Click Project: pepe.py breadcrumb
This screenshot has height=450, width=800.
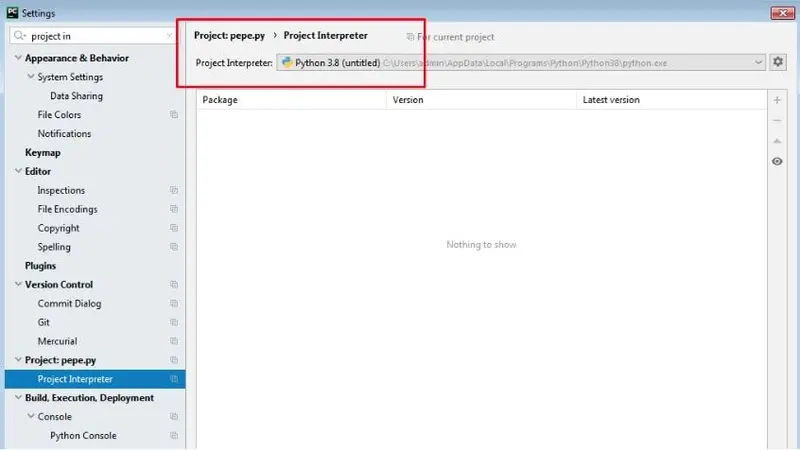click(x=230, y=36)
